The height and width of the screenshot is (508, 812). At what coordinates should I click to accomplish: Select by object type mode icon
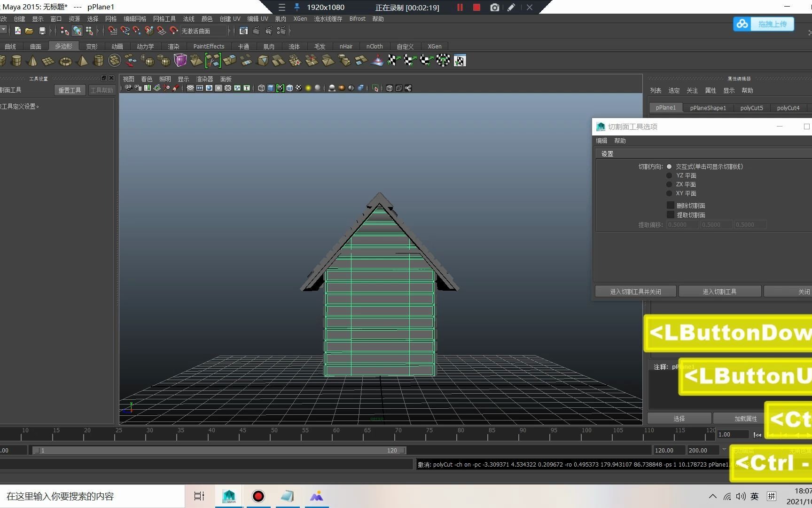(77, 31)
